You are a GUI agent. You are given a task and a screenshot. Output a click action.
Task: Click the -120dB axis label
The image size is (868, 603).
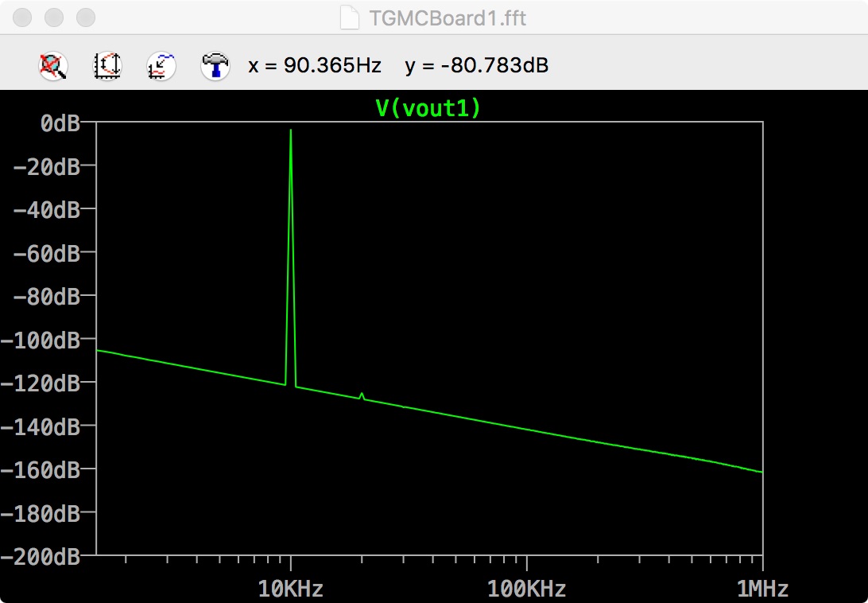pyautogui.click(x=41, y=383)
